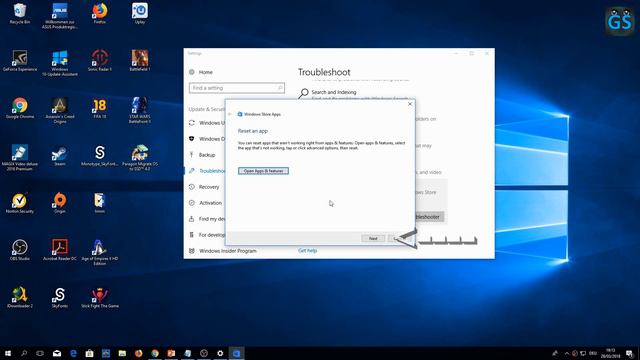Image resolution: width=640 pixels, height=360 pixels.
Task: Switch to Chrome in the taskbar
Action: [x=155, y=353]
